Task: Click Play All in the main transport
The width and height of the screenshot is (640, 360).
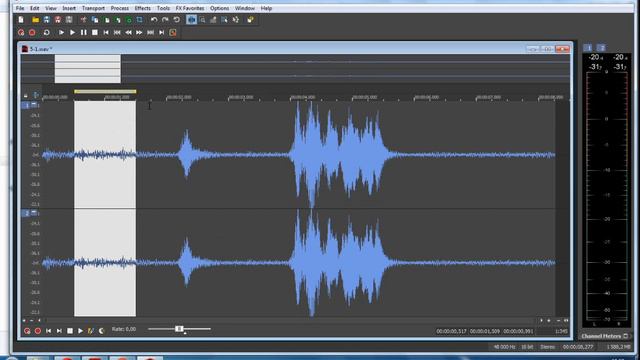Action: [x=61, y=32]
